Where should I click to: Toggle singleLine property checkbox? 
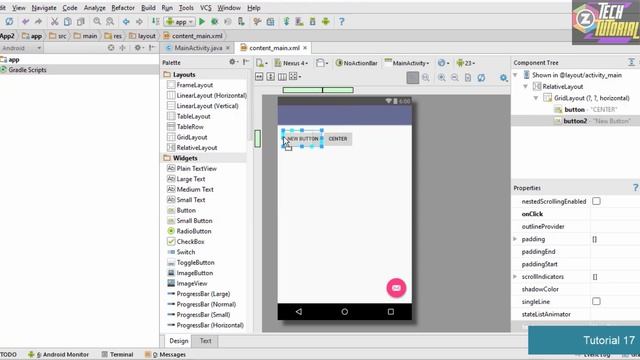596,302
